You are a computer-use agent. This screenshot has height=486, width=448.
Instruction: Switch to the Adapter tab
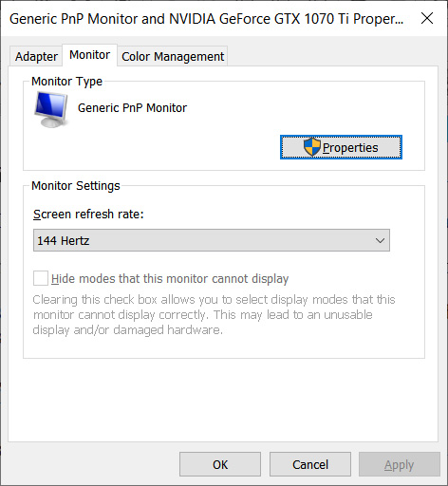(36, 57)
